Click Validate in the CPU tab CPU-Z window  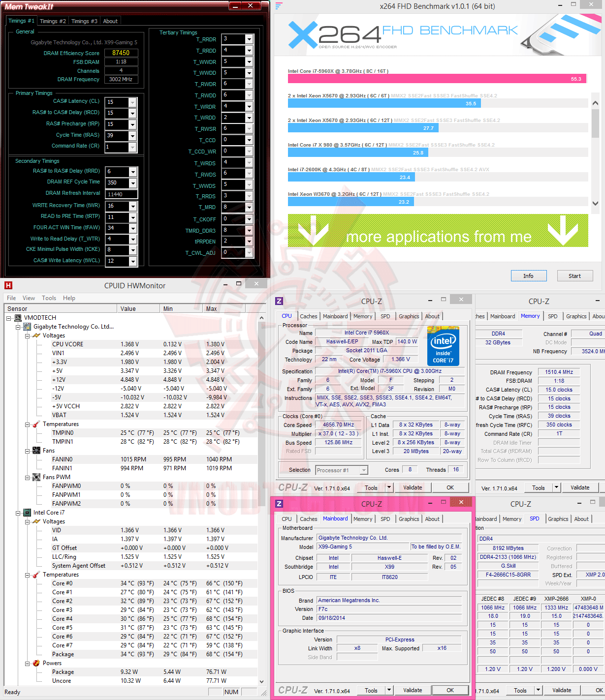(x=413, y=487)
